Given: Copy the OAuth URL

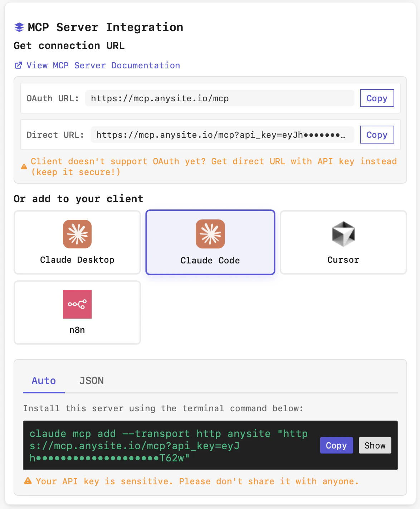Looking at the screenshot, I should point(377,98).
